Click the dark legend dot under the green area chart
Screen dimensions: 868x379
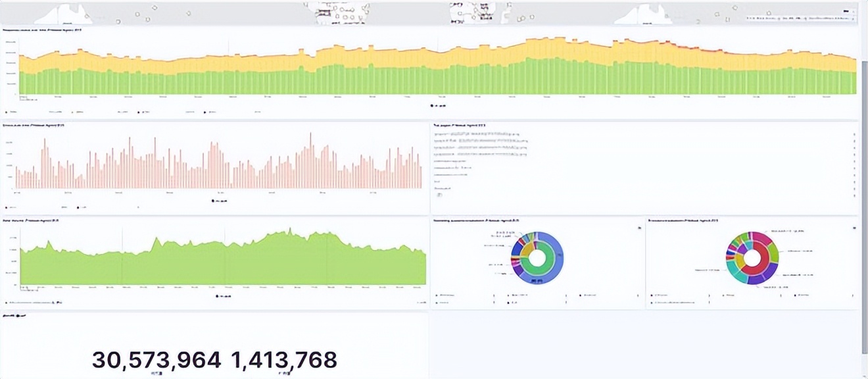(x=218, y=296)
